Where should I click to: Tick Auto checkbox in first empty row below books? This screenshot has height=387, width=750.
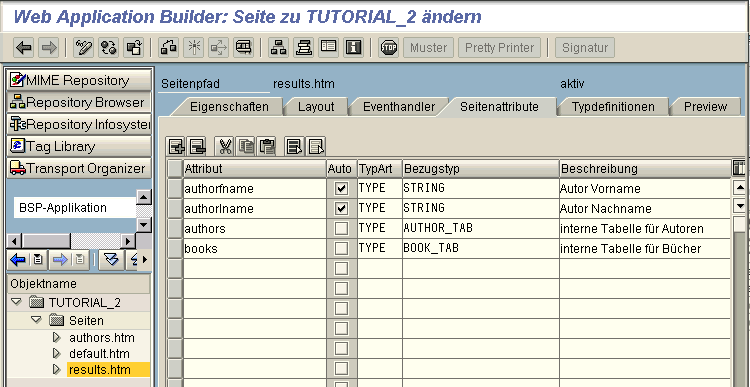pos(341,268)
